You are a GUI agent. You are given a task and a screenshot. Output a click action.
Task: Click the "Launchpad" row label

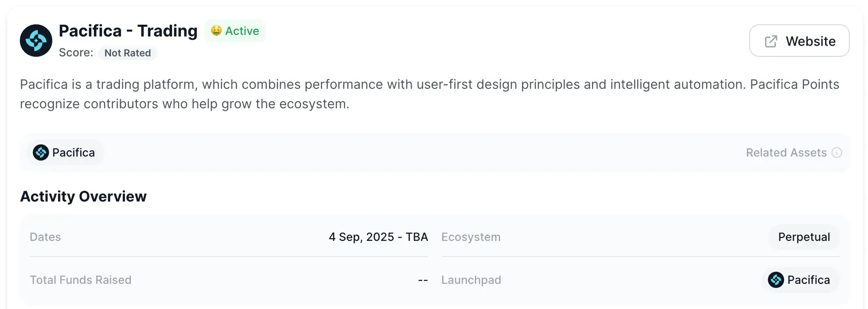click(471, 280)
